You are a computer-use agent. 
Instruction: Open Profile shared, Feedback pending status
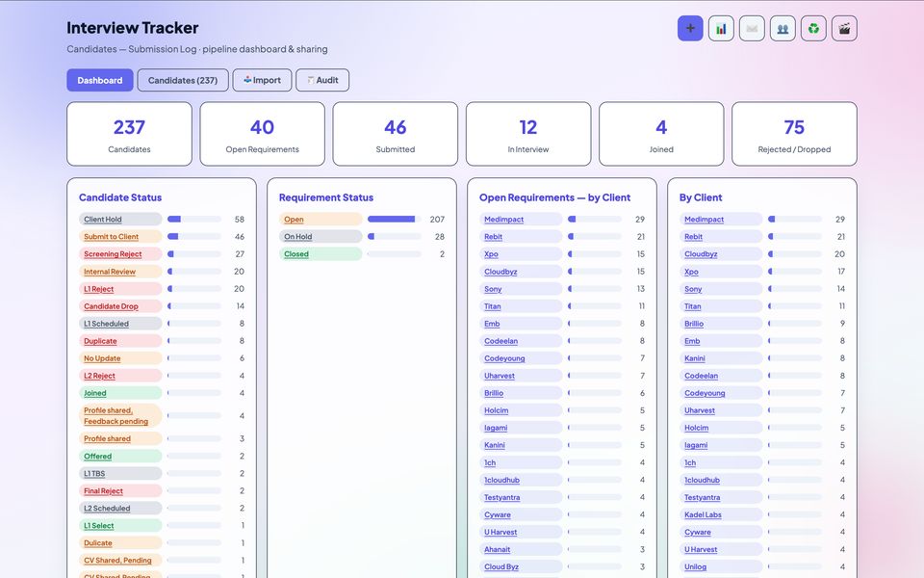tap(120, 416)
